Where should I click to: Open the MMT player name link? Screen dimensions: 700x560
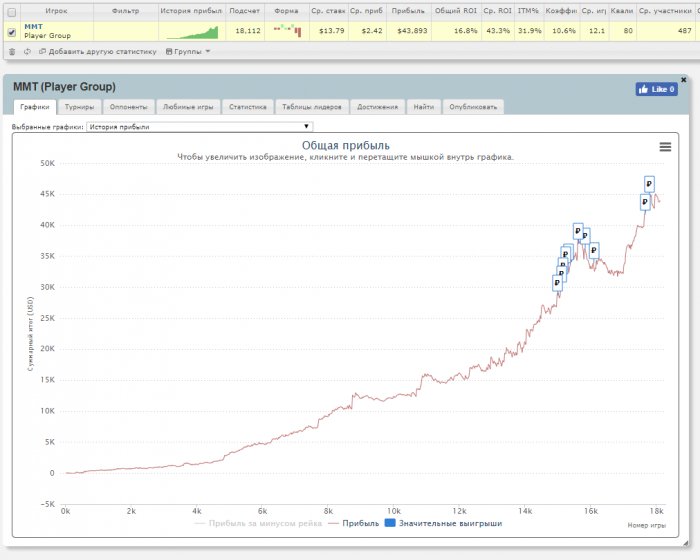pyautogui.click(x=32, y=27)
